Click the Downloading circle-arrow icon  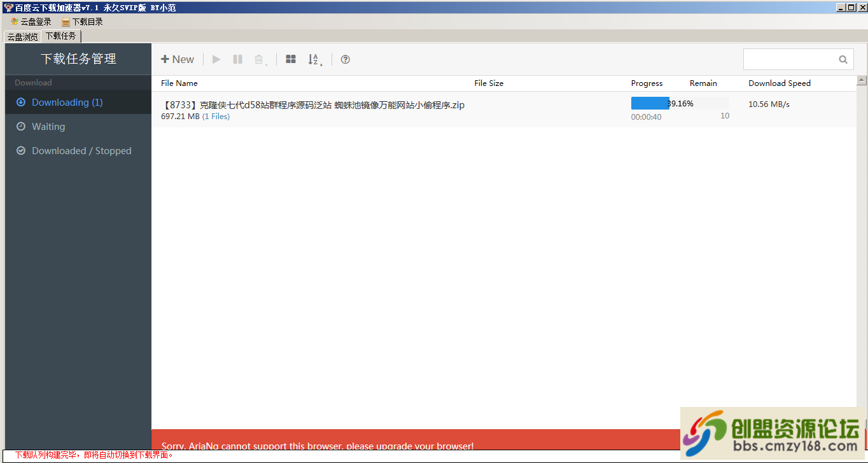pos(21,102)
